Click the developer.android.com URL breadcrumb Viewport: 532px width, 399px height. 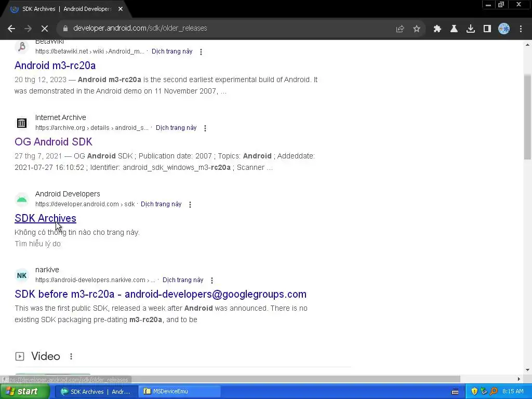[85, 204]
